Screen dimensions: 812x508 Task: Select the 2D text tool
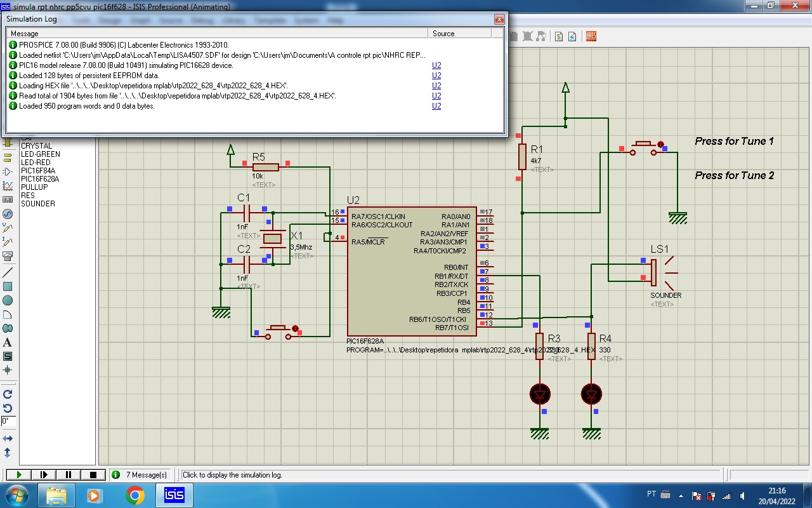pos(8,342)
